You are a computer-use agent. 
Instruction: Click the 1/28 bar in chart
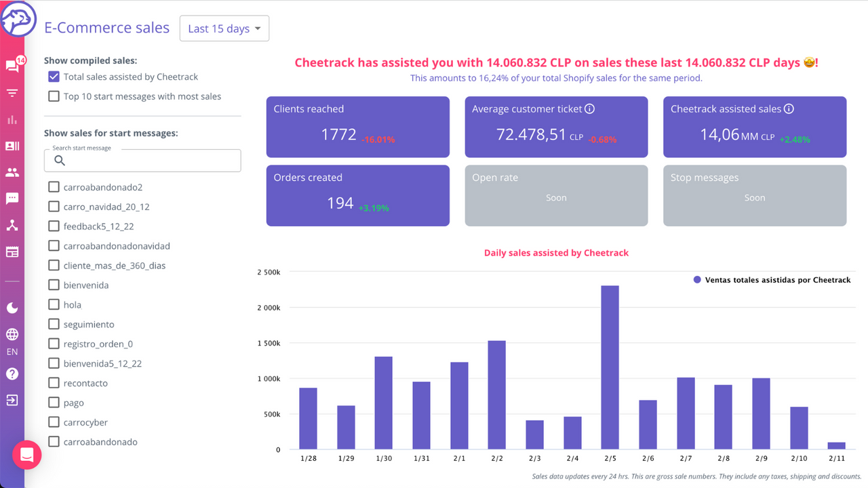308,419
